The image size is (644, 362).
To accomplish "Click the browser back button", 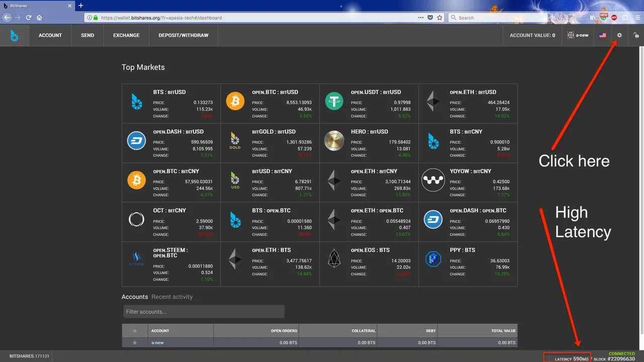I will click(x=7, y=17).
